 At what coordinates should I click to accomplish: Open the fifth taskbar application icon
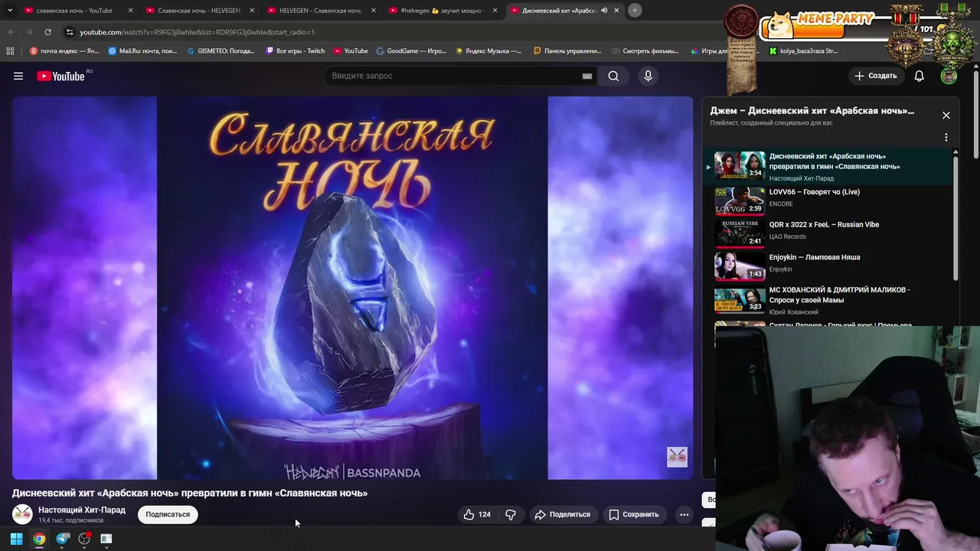(x=106, y=539)
